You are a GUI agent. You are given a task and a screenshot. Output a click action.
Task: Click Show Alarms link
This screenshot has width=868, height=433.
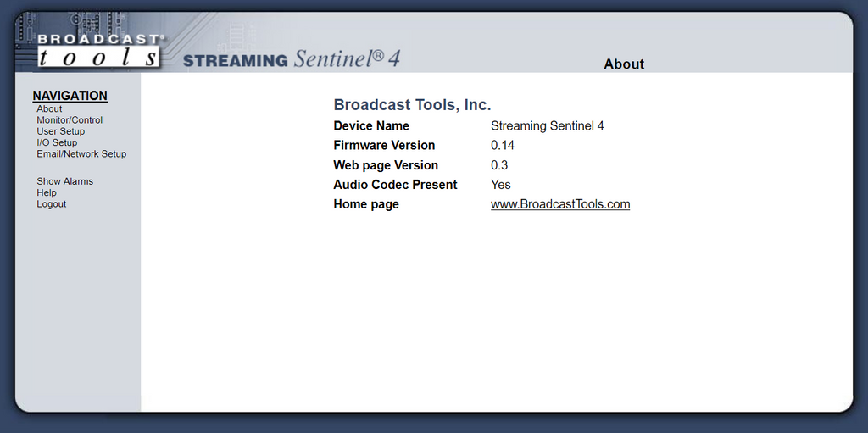(x=64, y=181)
